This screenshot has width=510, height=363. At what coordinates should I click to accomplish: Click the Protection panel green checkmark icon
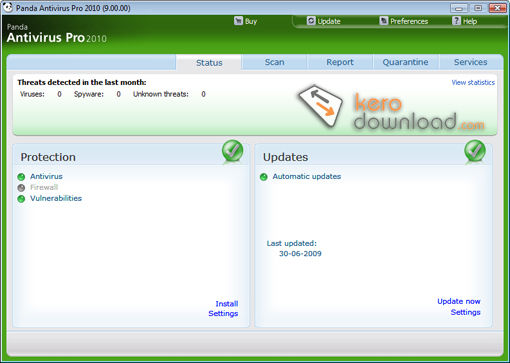[232, 151]
